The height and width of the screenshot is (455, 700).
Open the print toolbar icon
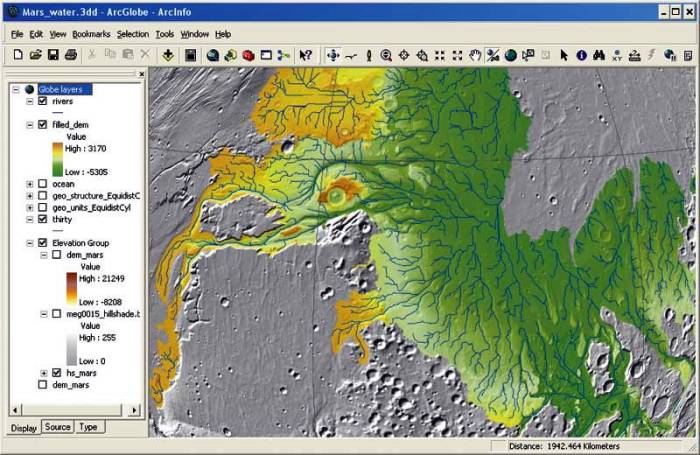point(71,55)
